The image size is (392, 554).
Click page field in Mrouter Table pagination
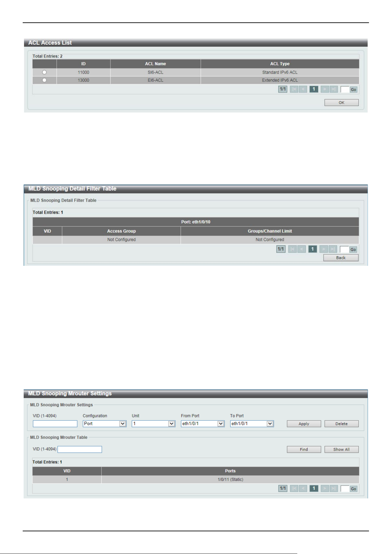pyautogui.click(x=345, y=489)
